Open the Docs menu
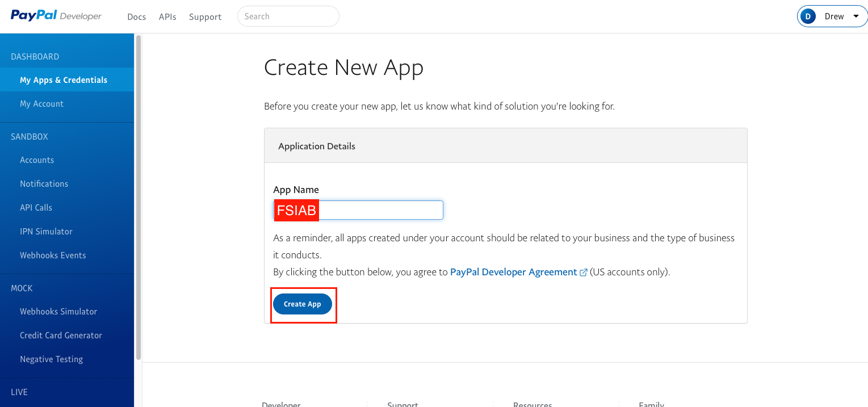The height and width of the screenshot is (407, 868). [137, 17]
